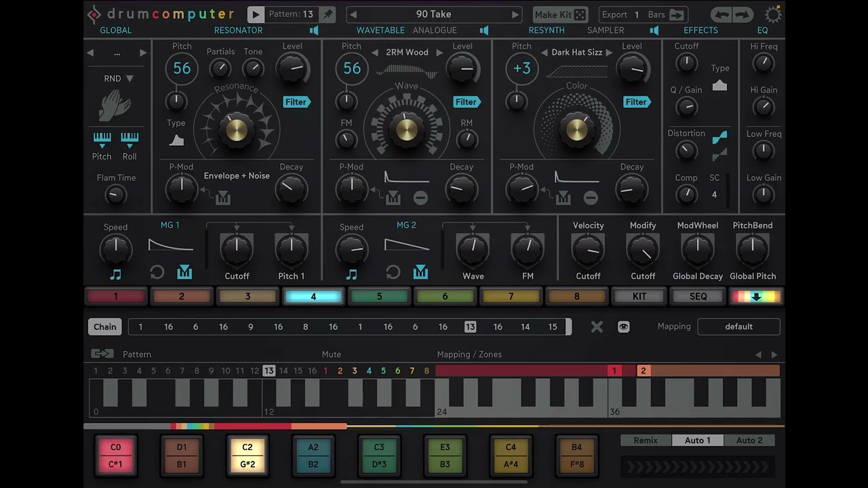This screenshot has width=868, height=488.
Task: Open the EQ tab
Action: coord(763,30)
